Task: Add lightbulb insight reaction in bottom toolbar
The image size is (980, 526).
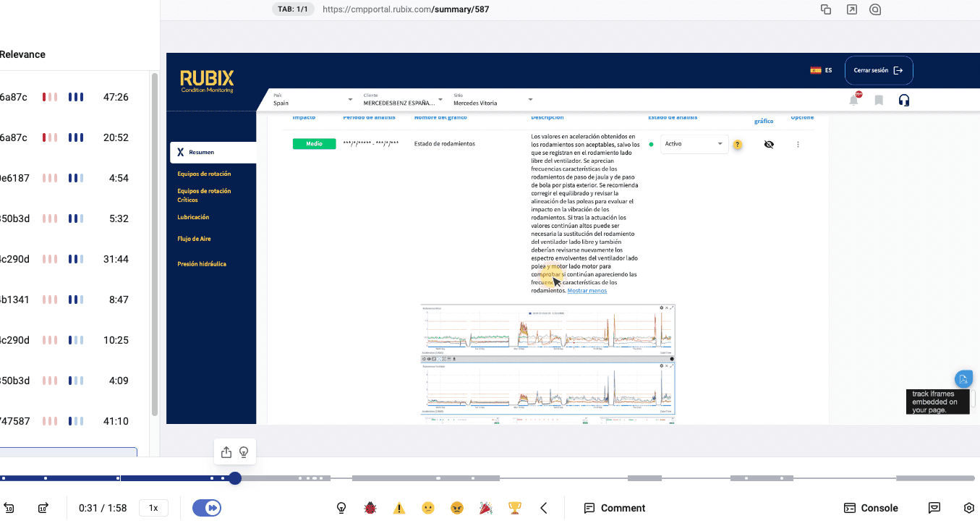Action: [341, 508]
